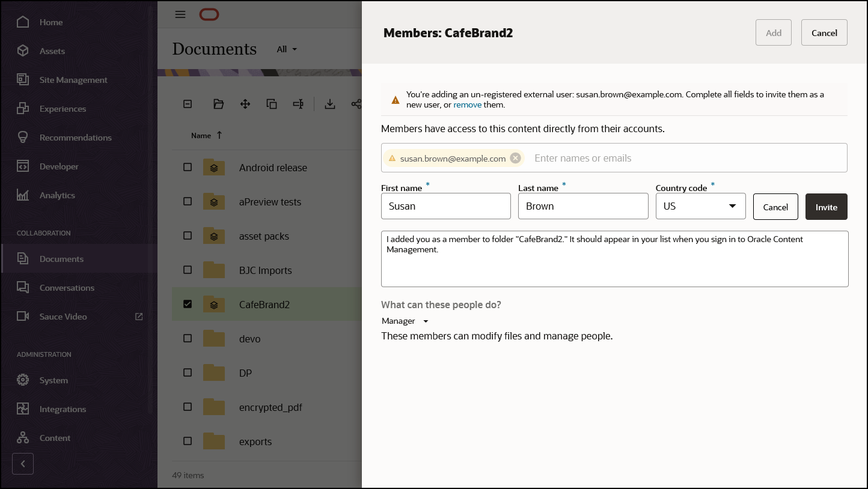This screenshot has width=868, height=489.
Task: Open Recommendations via the lightbulb icon
Action: [23, 138]
